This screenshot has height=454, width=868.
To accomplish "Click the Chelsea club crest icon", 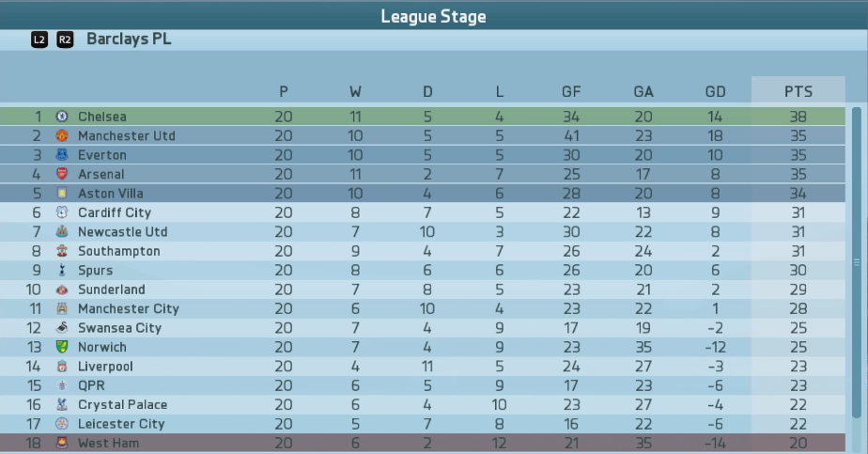I will pos(61,117).
